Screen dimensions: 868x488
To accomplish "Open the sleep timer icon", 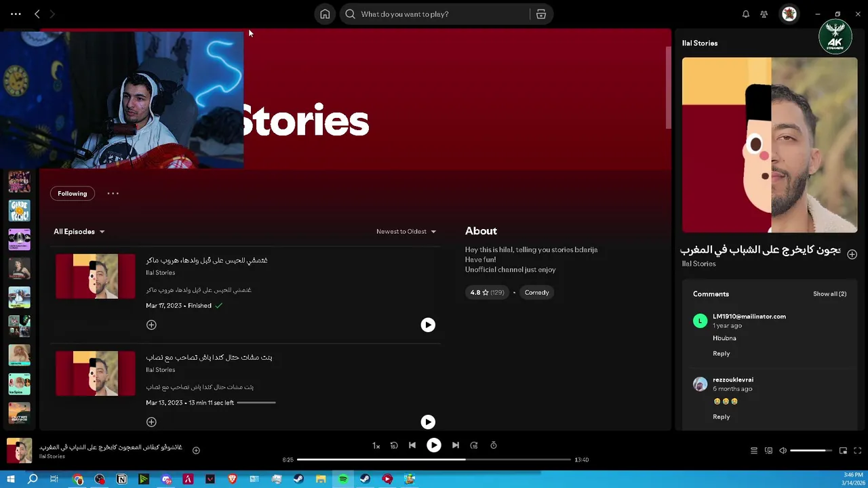I will [x=494, y=445].
